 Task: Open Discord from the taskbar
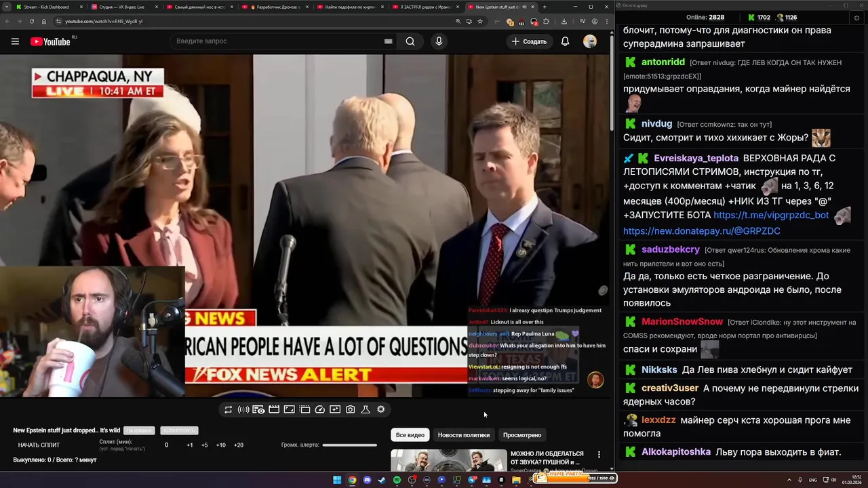(367, 480)
